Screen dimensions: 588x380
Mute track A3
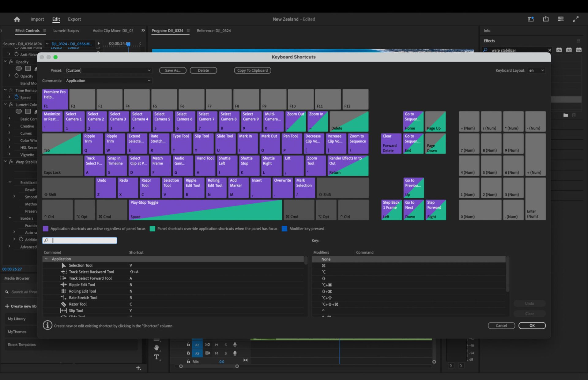pos(217,353)
